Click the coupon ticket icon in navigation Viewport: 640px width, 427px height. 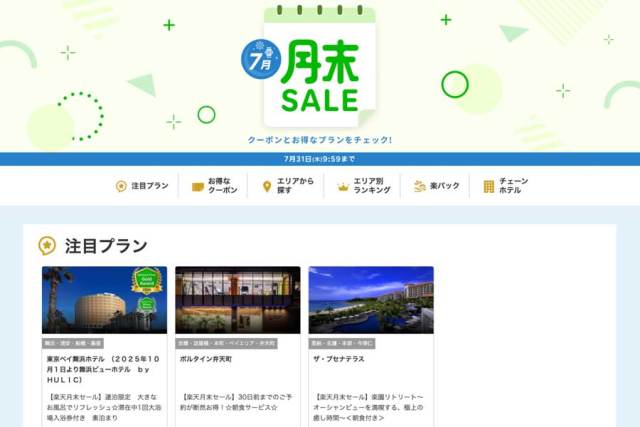[x=198, y=187]
